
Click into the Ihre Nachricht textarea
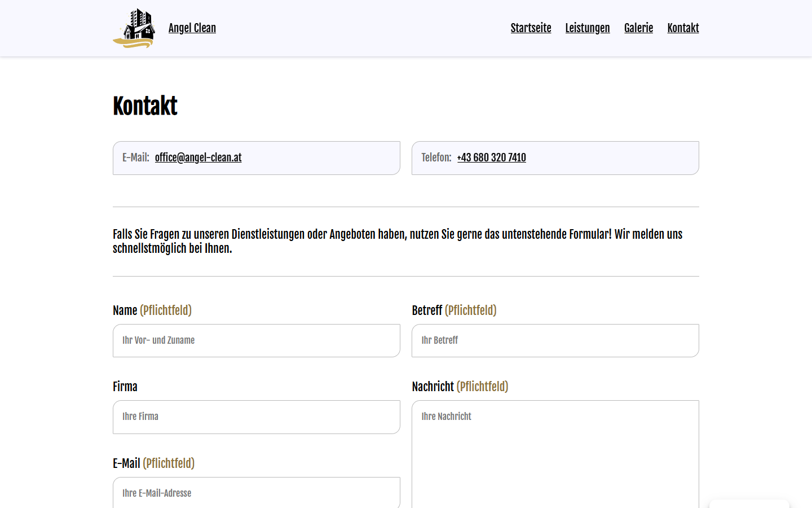[555, 454]
